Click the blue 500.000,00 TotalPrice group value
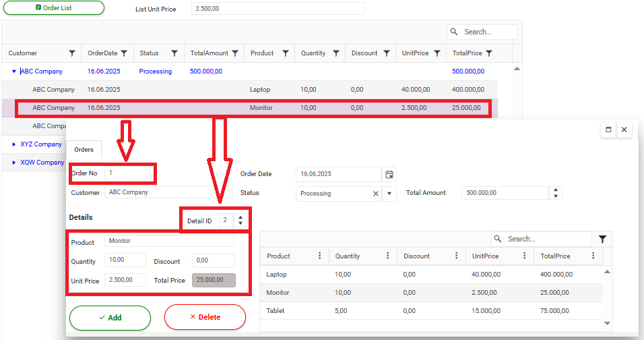 (468, 71)
